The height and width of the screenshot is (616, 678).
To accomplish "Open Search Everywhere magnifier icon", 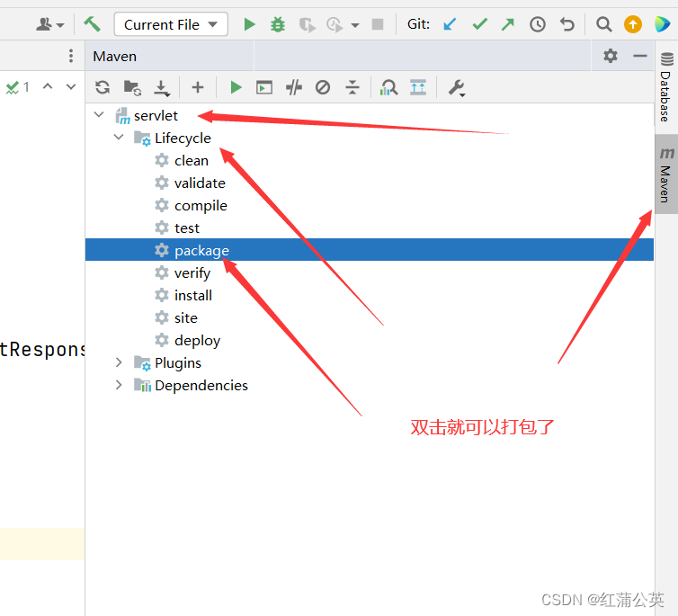I will coord(603,24).
